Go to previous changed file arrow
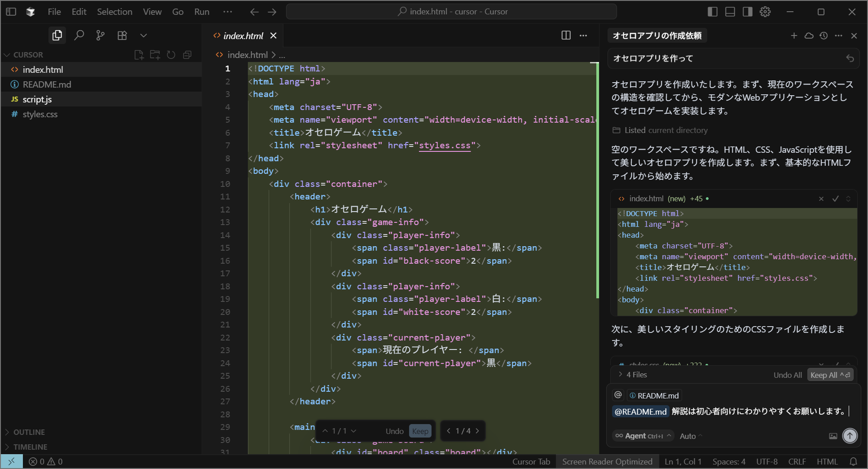 (448, 431)
